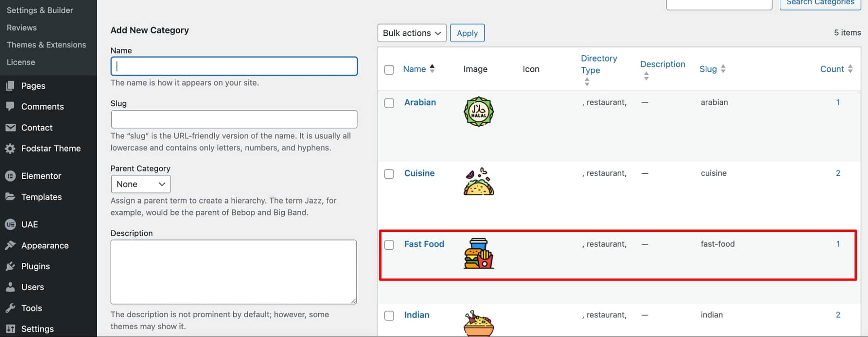Click the Comments bubble icon
Viewport: 868px width, 337px height.
[10, 106]
